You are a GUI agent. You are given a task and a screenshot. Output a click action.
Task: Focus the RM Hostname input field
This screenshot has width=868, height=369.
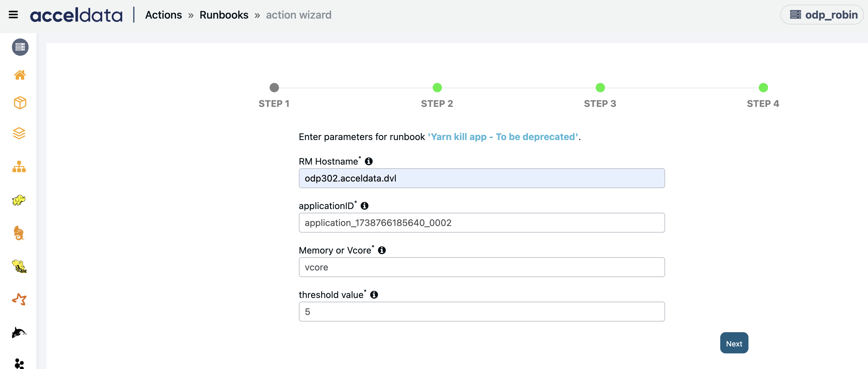coord(481,179)
